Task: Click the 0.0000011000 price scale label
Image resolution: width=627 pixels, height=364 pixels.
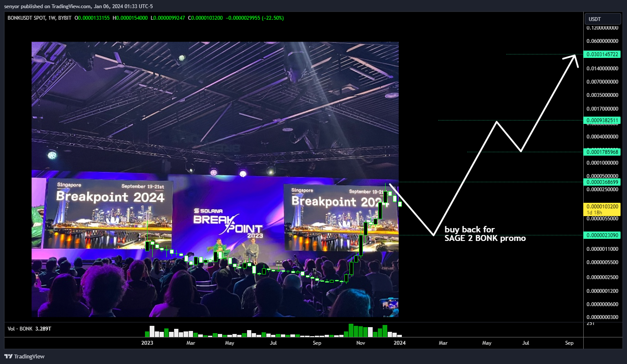Action: coord(602,249)
